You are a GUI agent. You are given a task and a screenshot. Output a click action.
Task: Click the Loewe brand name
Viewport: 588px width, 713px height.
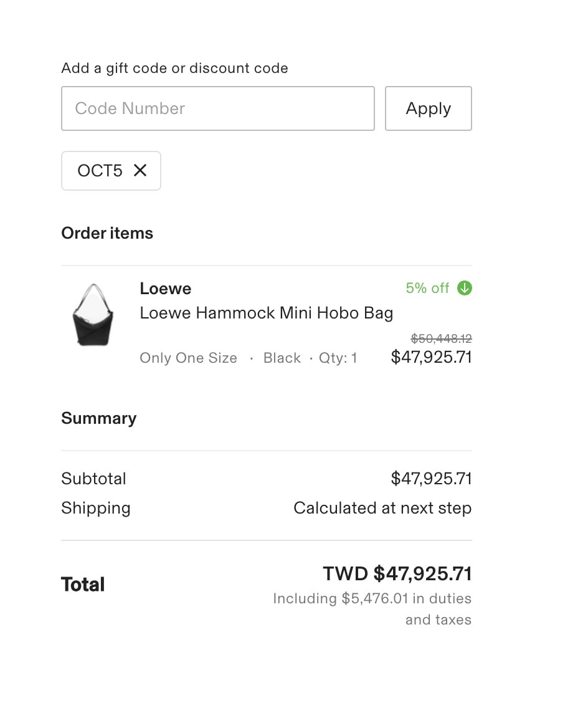(166, 289)
